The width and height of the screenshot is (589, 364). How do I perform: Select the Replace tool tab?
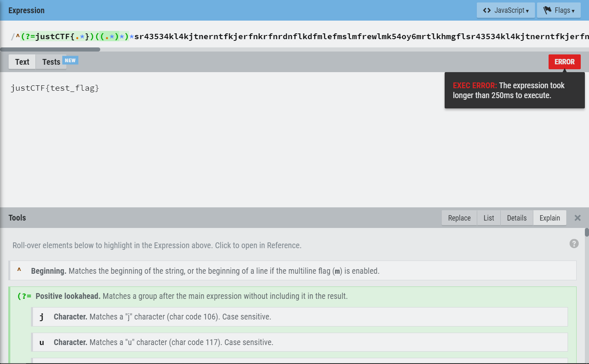coord(459,218)
